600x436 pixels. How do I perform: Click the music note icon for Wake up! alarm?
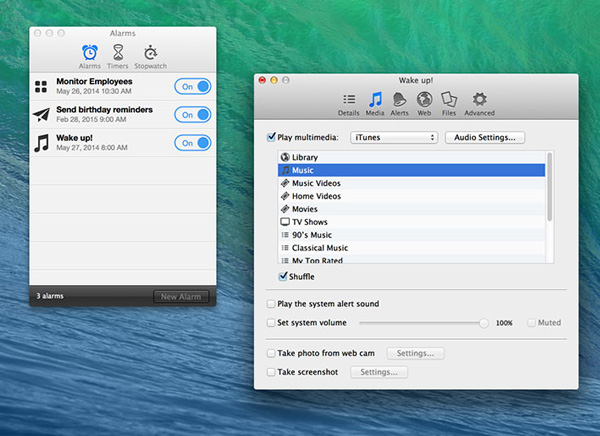[41, 143]
